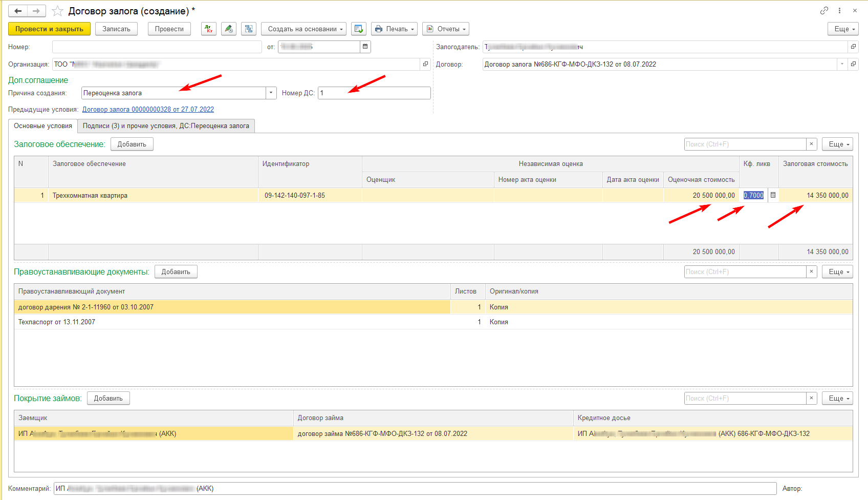
Task: Expand Причина создания dropdown
Action: point(271,93)
